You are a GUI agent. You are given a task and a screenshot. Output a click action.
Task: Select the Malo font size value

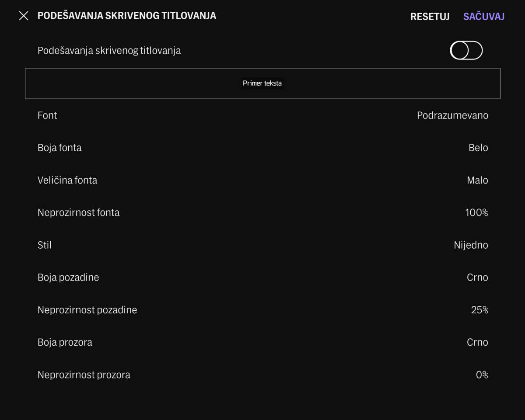point(477,180)
